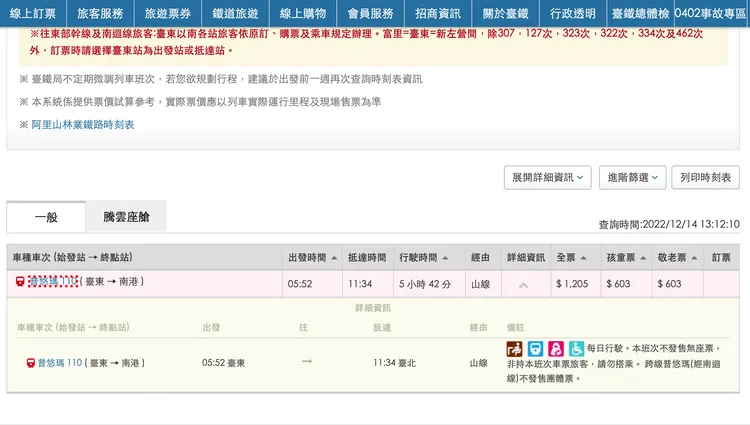This screenshot has height=425, width=750.
Task: Switch to the 一般 tab
Action: (46, 217)
